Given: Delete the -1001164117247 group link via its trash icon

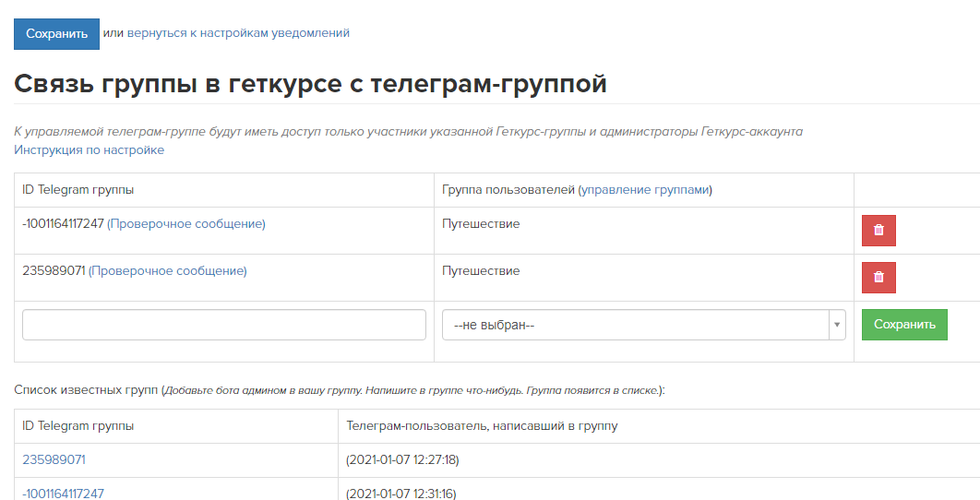Looking at the screenshot, I should pos(878,231).
